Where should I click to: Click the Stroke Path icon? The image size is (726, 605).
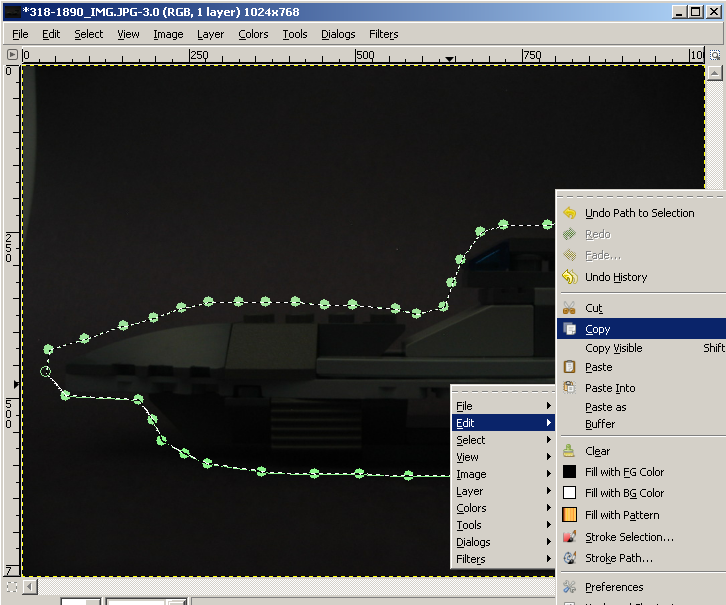click(x=569, y=558)
